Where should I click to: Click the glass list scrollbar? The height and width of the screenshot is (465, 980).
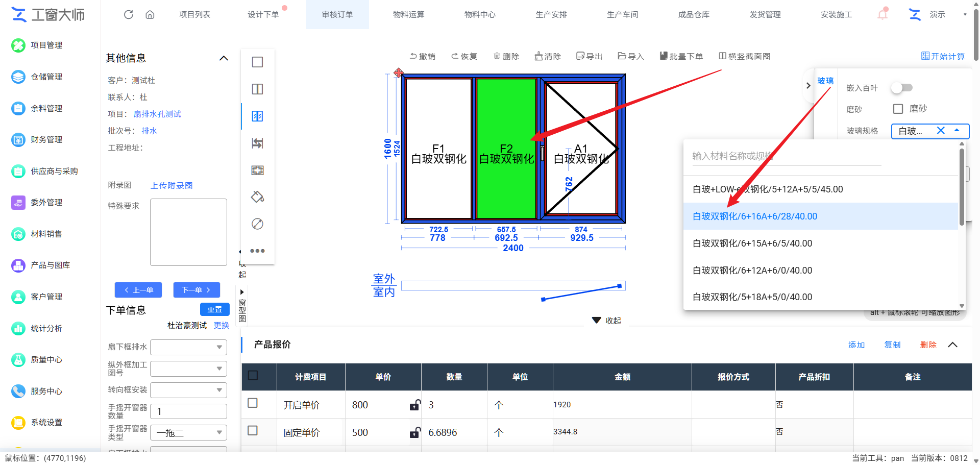click(x=962, y=186)
